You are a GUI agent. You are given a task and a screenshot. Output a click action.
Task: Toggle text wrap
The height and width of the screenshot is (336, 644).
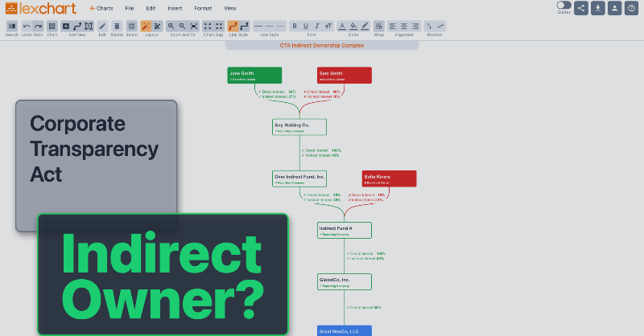point(379,27)
